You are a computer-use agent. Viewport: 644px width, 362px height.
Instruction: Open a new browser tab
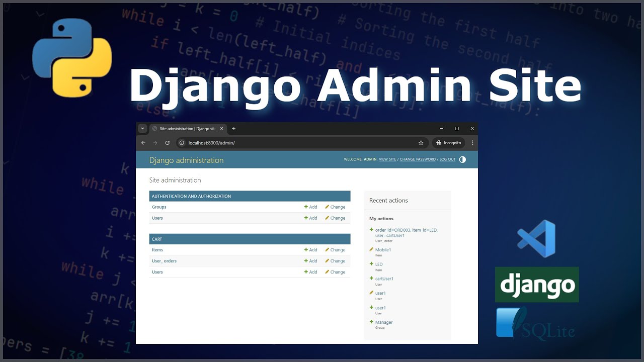233,129
